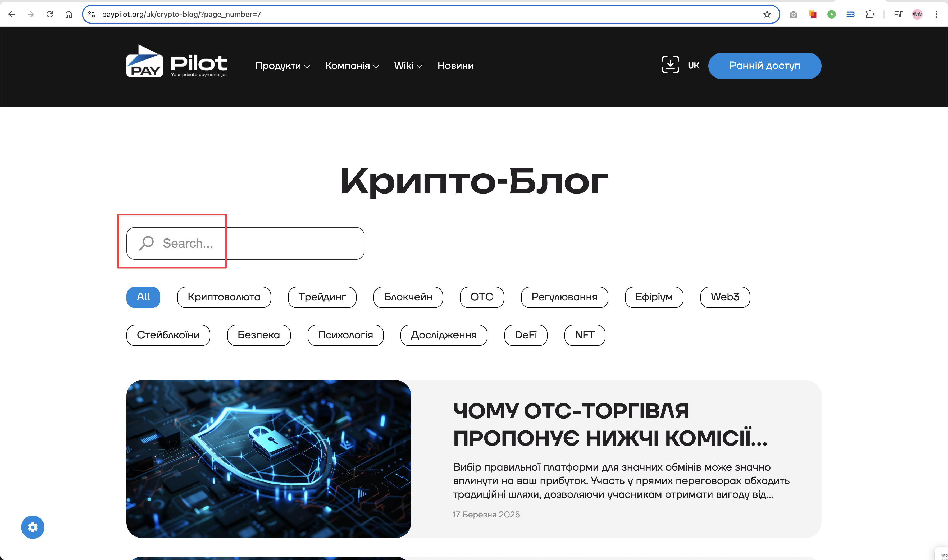
Task: Select the All category filter
Action: pyautogui.click(x=143, y=297)
